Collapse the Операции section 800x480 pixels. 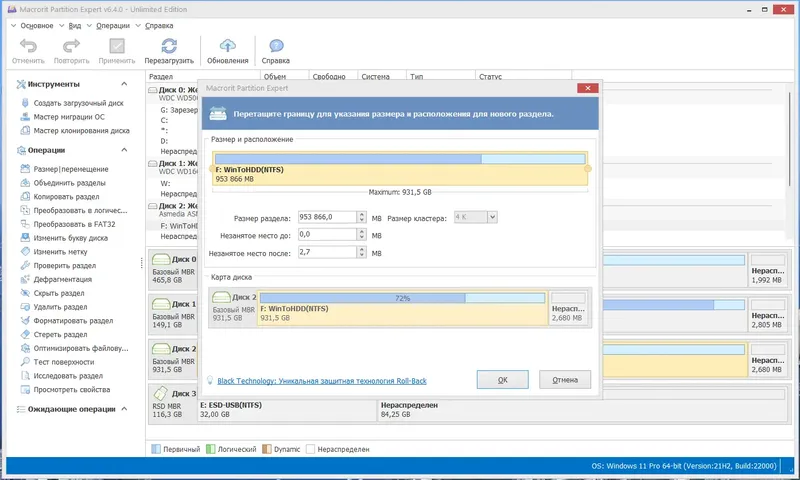pyautogui.click(x=124, y=150)
